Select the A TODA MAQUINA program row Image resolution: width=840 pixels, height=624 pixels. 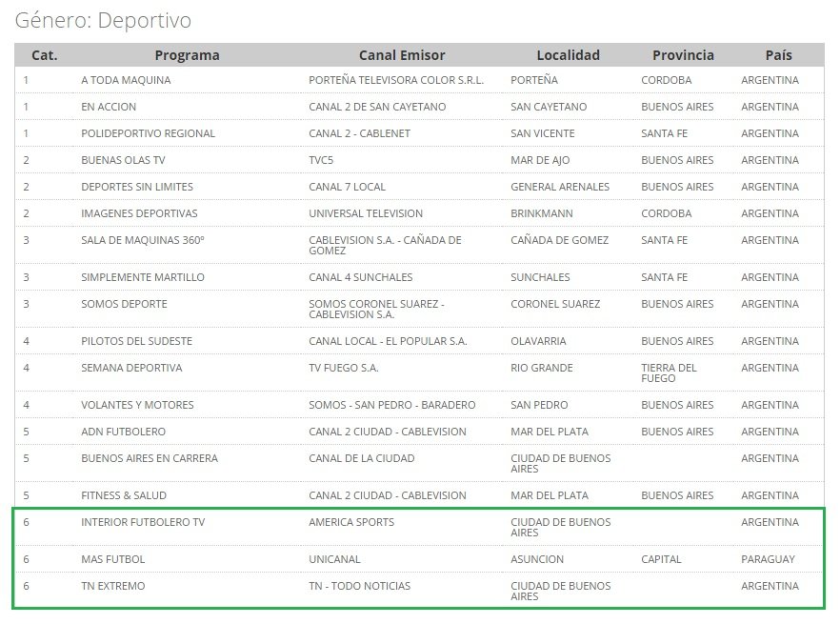point(419,80)
